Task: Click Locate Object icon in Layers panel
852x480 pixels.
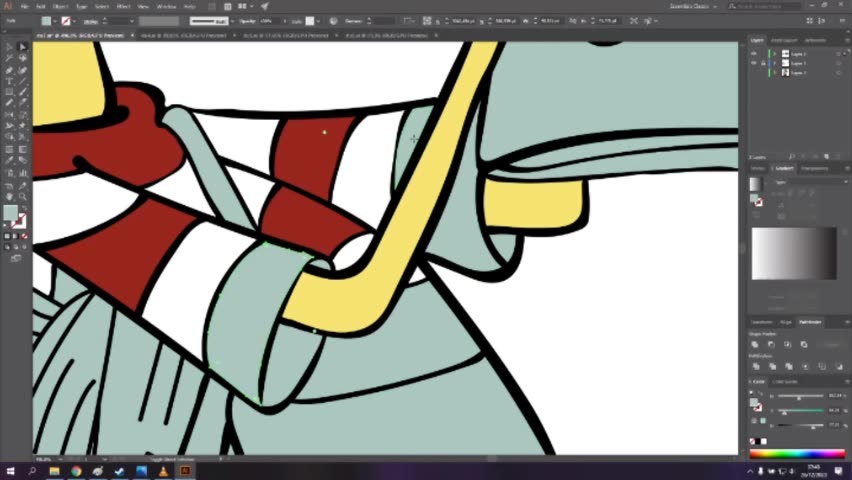Action: pyautogui.click(x=792, y=157)
